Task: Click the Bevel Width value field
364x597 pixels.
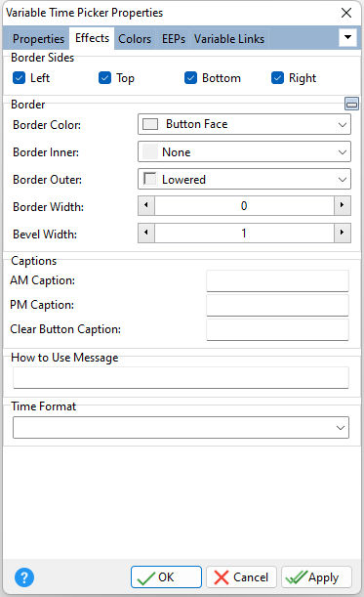Action: [x=244, y=233]
